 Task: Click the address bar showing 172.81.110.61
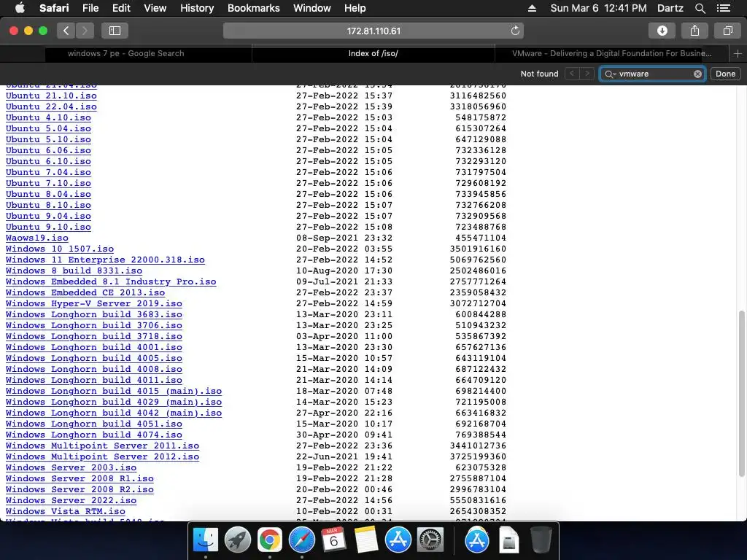click(373, 31)
